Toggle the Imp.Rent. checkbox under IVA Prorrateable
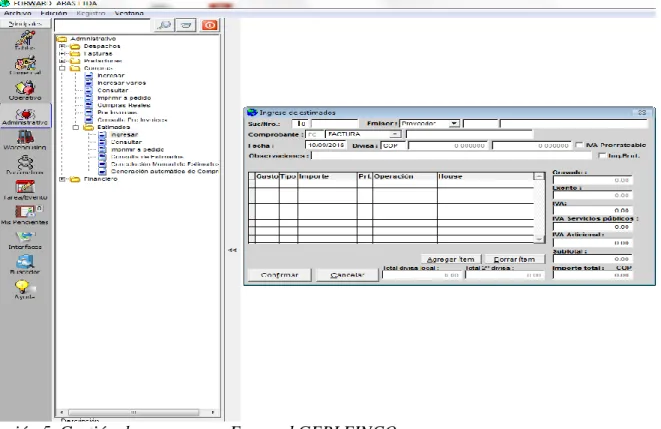661x429 pixels. pos(602,156)
